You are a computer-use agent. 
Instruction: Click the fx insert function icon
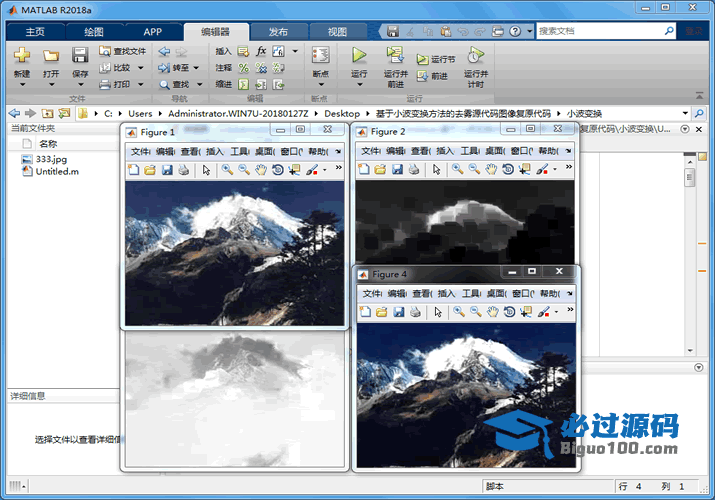coord(261,51)
